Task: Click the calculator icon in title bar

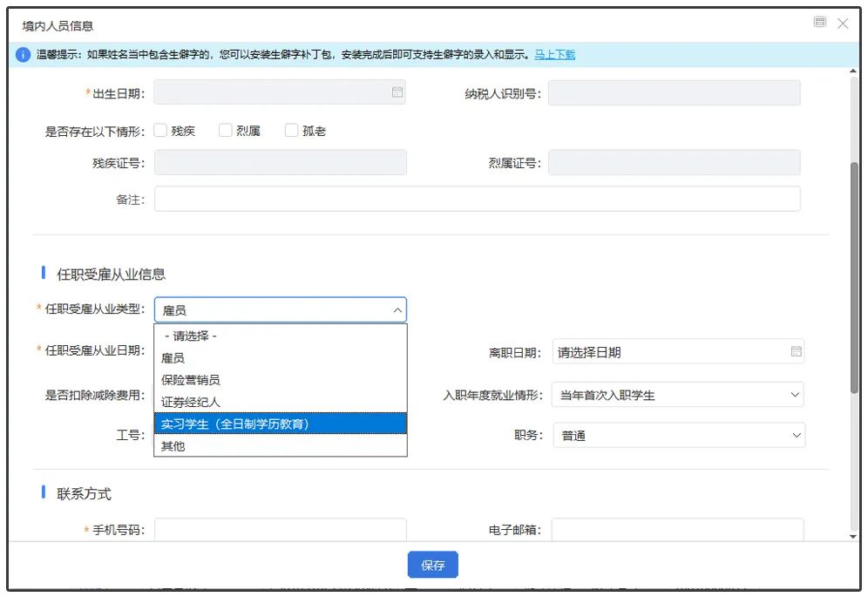Action: click(x=820, y=22)
